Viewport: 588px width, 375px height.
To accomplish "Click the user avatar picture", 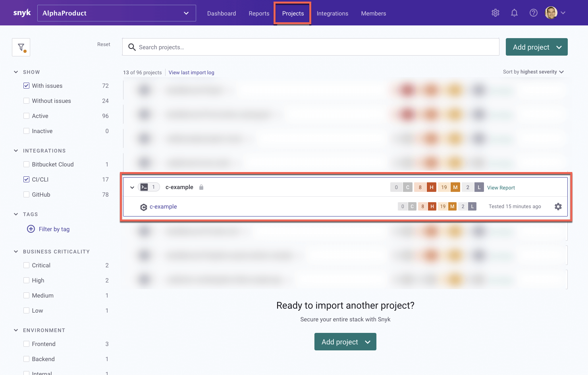I will point(551,13).
